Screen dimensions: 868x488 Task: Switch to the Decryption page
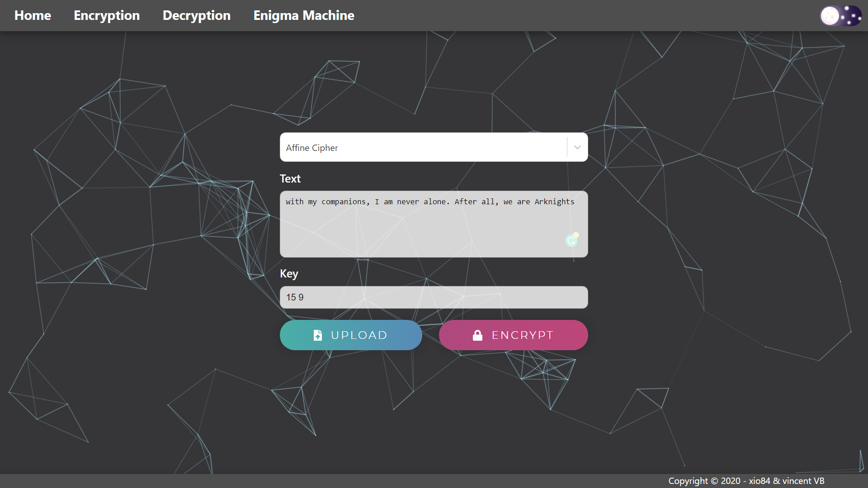pyautogui.click(x=196, y=15)
